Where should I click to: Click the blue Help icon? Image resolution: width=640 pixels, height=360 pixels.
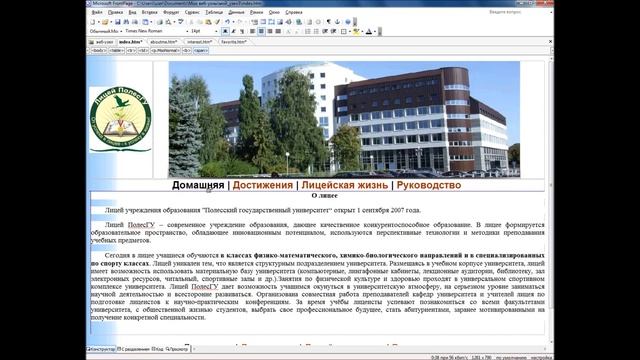click(348, 22)
